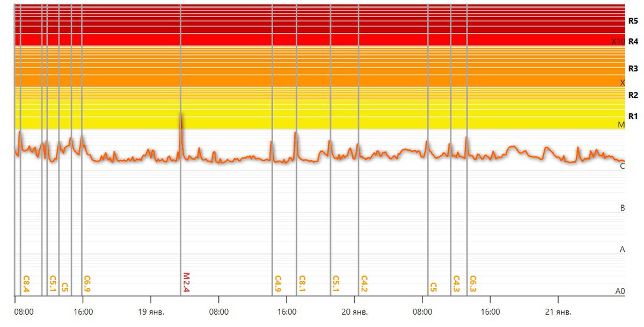Select the 21 янв. date label

coord(558,311)
